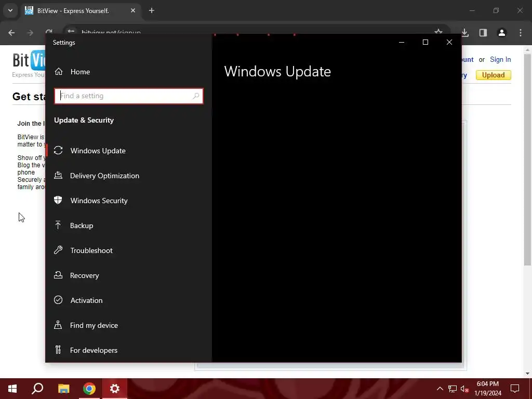Click Sign In link on BitView
532x399 pixels.
(x=500, y=59)
